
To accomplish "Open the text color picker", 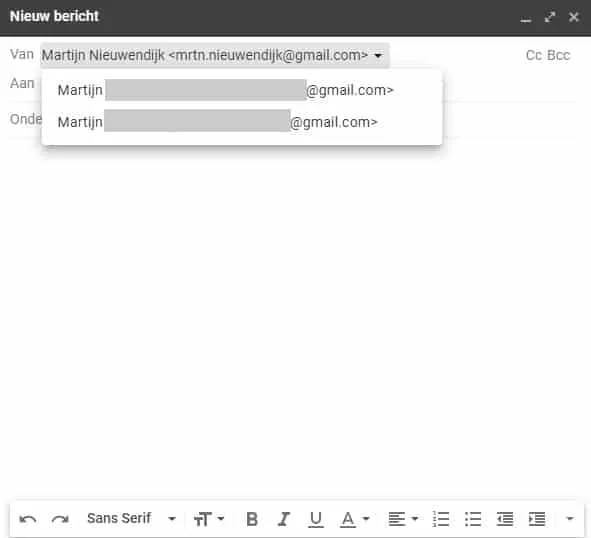I will tap(355, 519).
